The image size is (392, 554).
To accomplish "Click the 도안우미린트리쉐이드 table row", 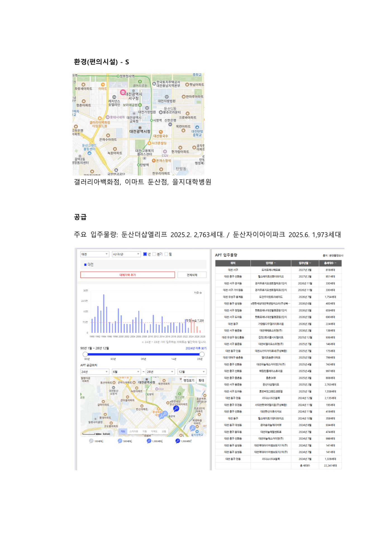I will 278,297.
